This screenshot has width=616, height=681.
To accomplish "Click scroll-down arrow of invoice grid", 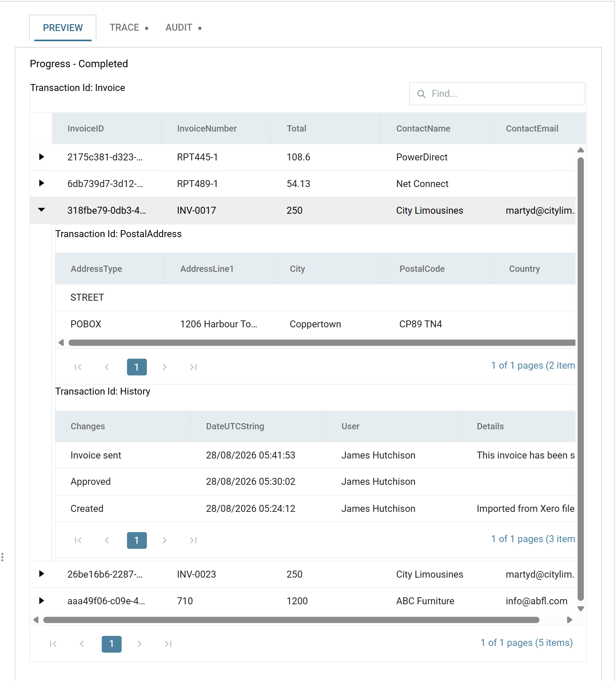I will [581, 609].
